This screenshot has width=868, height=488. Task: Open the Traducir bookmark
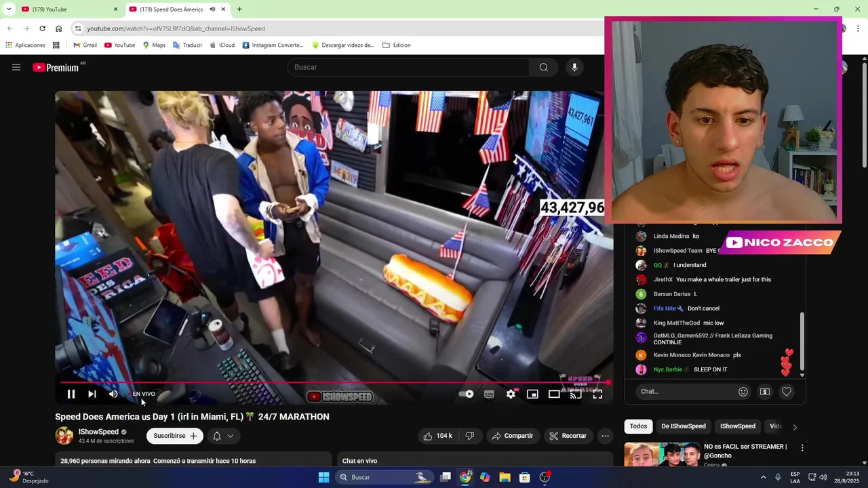[187, 45]
